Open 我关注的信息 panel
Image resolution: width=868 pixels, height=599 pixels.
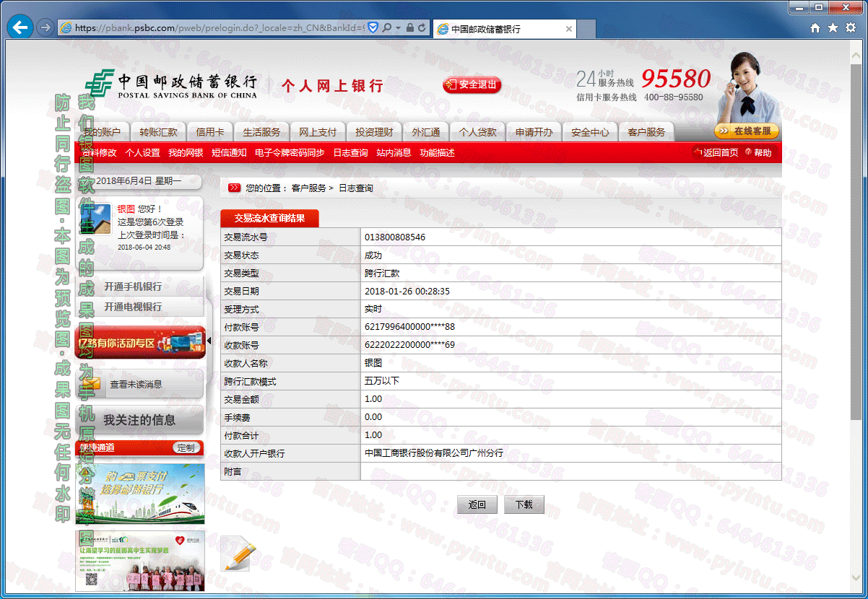click(140, 420)
